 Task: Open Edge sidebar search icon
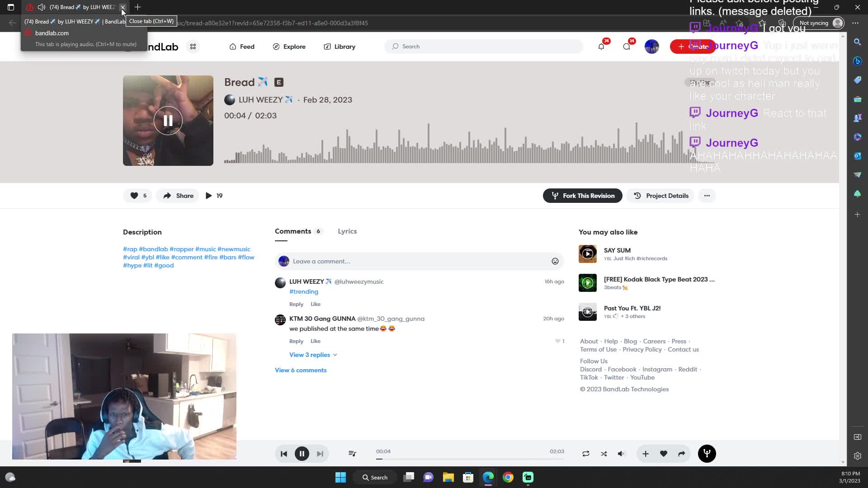858,42
